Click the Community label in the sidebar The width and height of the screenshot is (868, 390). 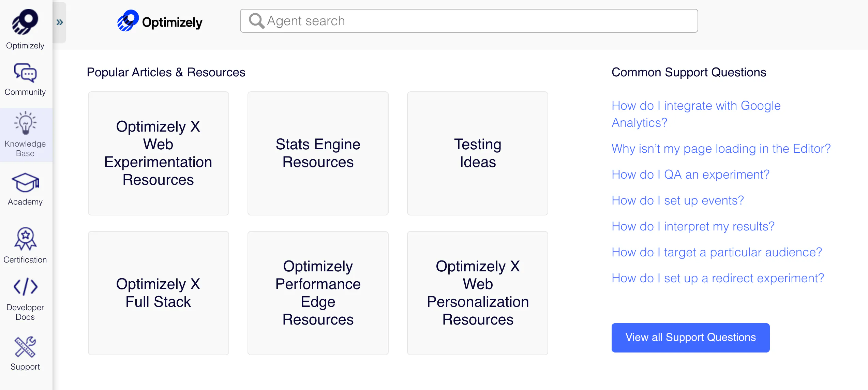tap(25, 92)
